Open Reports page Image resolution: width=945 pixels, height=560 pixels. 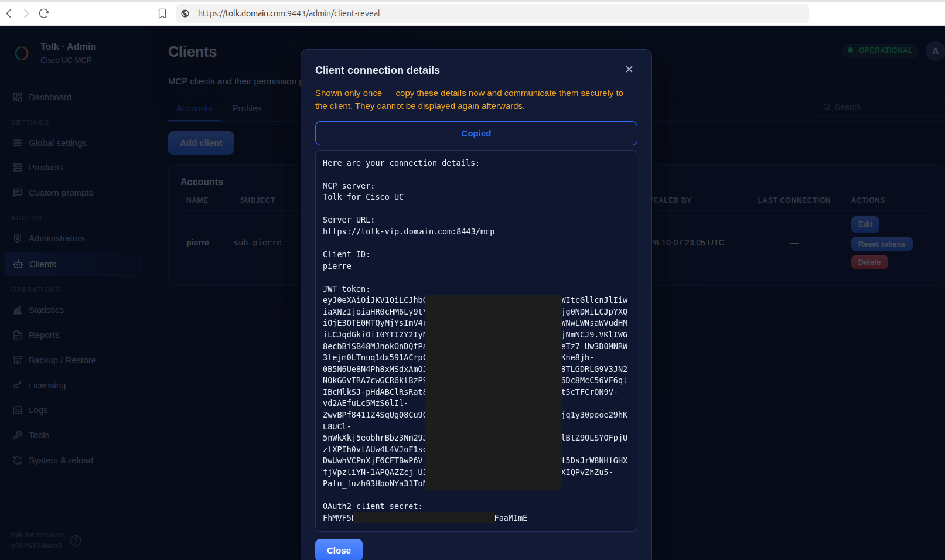click(73, 335)
